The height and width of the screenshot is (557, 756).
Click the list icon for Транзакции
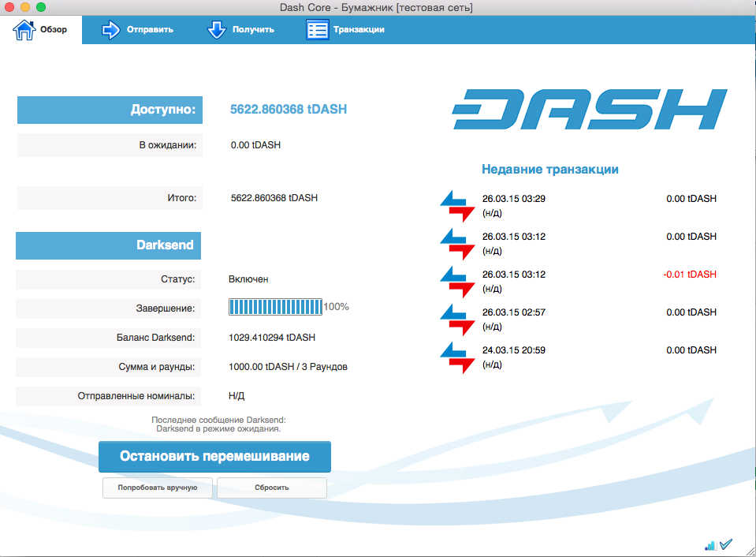(x=317, y=30)
